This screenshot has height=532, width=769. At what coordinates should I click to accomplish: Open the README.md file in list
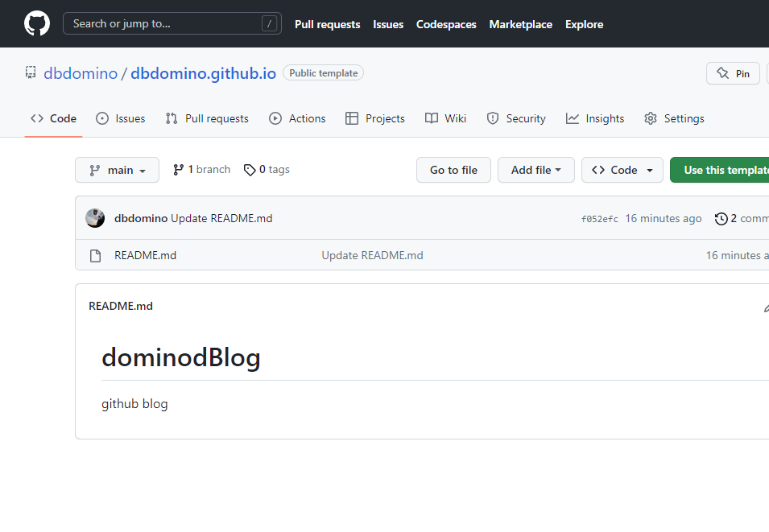point(145,255)
